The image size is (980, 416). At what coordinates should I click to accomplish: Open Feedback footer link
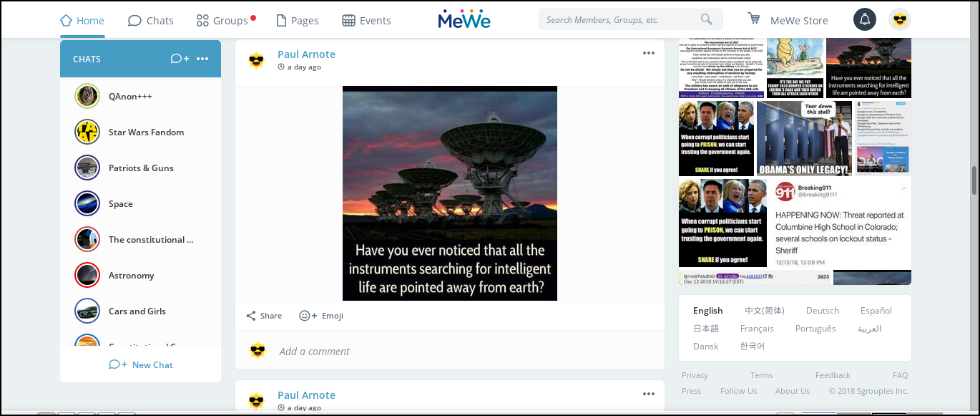(x=833, y=375)
